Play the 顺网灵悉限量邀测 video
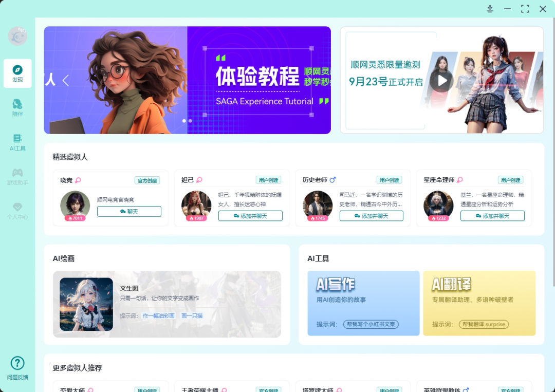Viewport: 555px width, 392px height. tap(442, 81)
